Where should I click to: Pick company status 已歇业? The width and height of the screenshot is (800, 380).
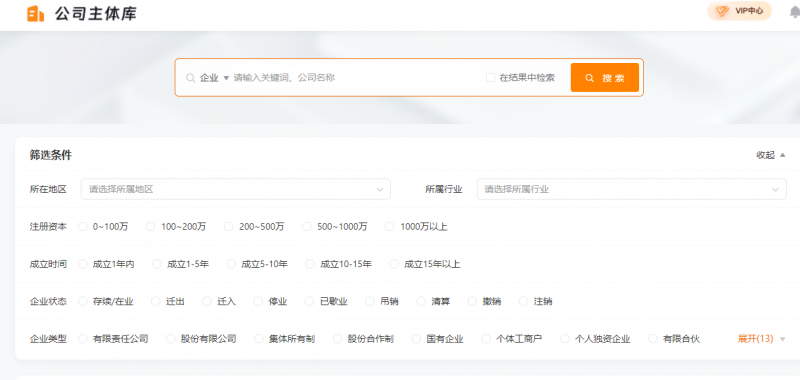coord(309,301)
